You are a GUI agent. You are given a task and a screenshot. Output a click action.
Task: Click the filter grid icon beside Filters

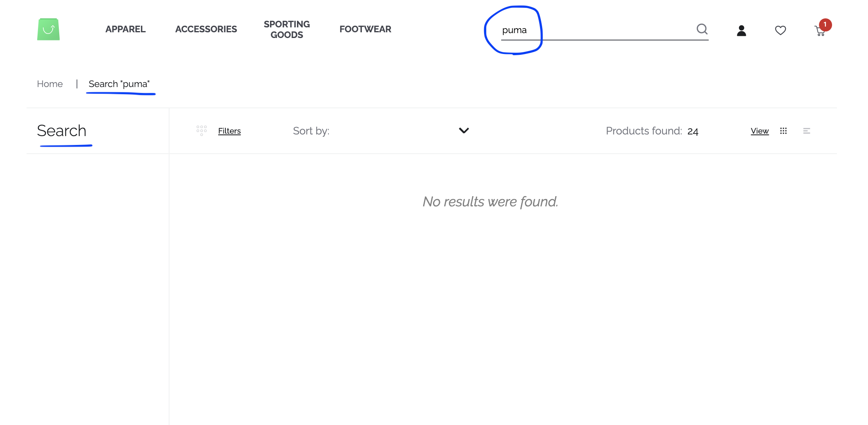201,130
